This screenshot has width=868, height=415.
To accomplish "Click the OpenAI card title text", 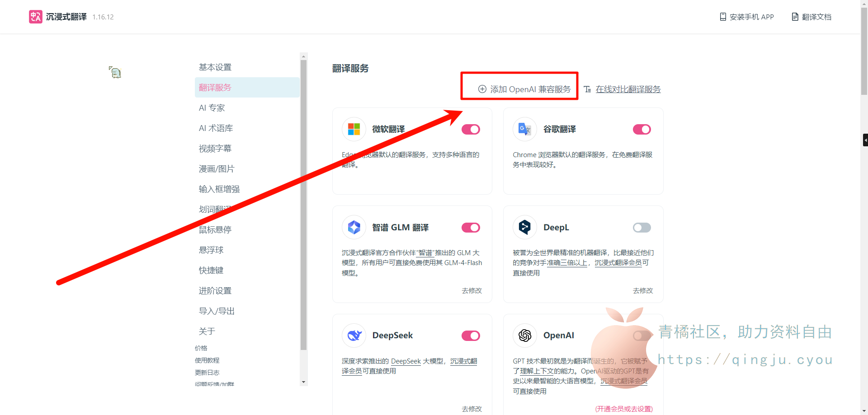I will pyautogui.click(x=559, y=336).
